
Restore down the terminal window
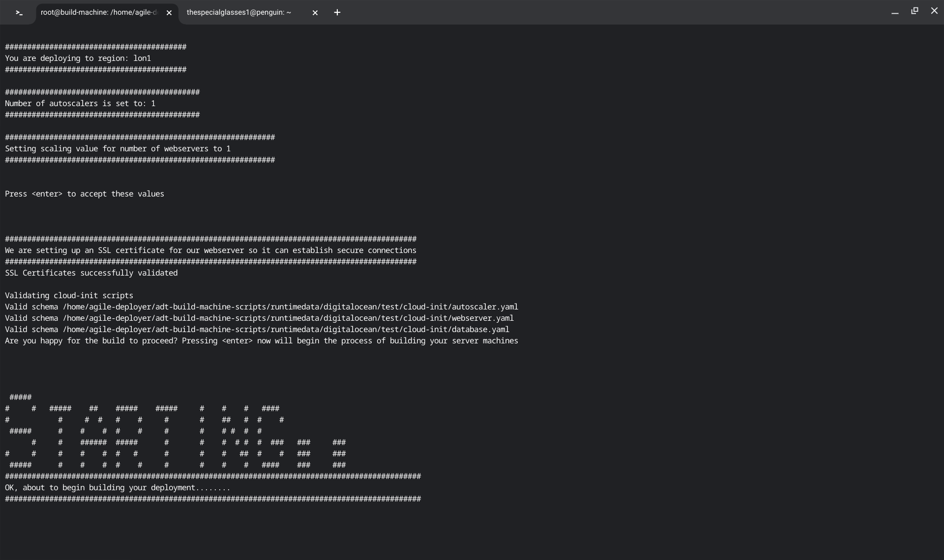tap(914, 11)
